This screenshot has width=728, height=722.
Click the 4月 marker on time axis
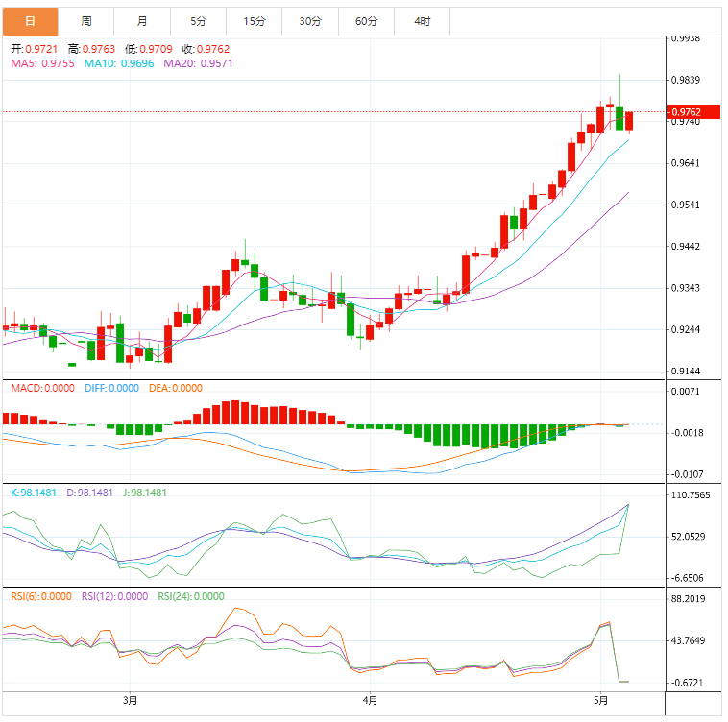(x=370, y=700)
